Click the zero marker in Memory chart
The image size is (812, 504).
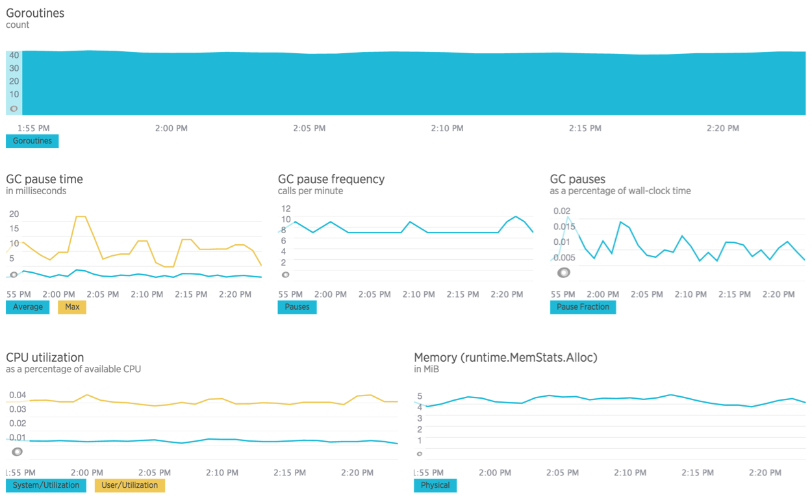point(420,453)
